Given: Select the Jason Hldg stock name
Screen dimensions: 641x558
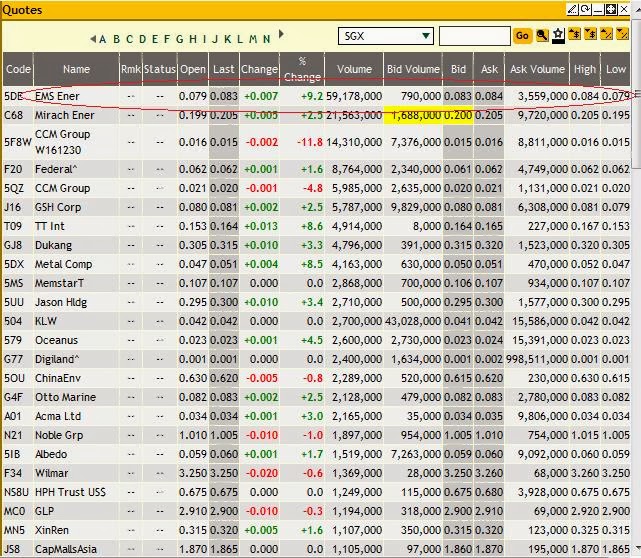Looking at the screenshot, I should coord(61,302).
